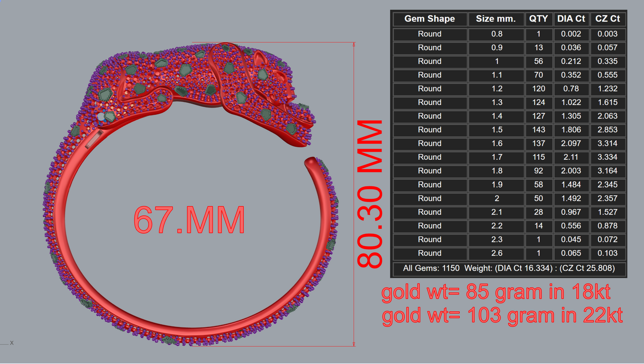Select DIA Ct value 1.484

point(571,185)
